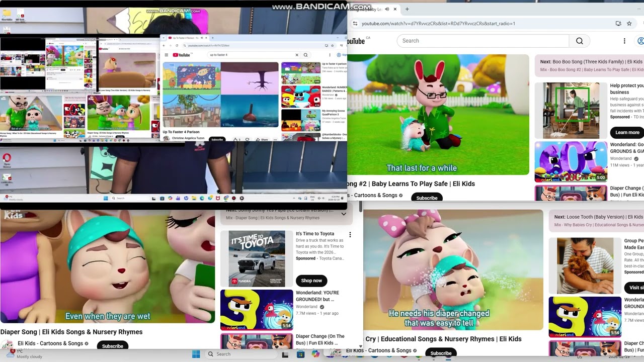Open Eli Kids - Cartoons & Songs channel link under Diaper Song

point(50,343)
